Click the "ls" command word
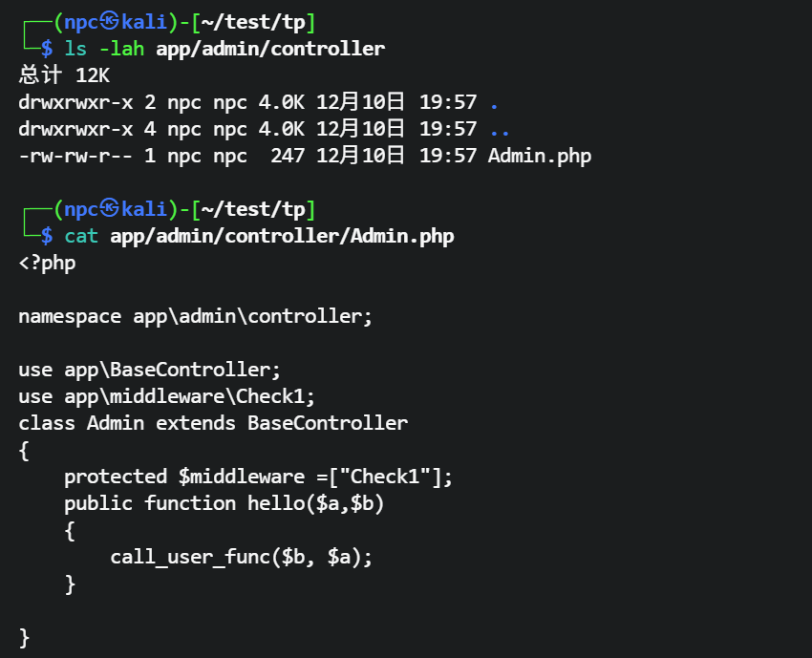The width and height of the screenshot is (812, 658). click(x=75, y=49)
